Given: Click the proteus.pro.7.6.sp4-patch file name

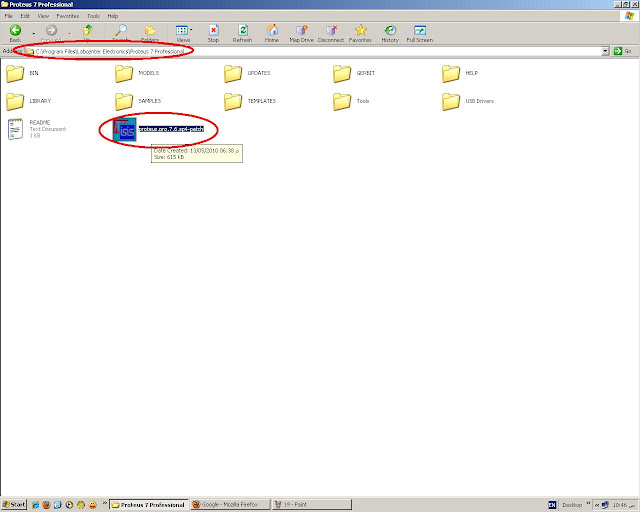Looking at the screenshot, I should 171,129.
